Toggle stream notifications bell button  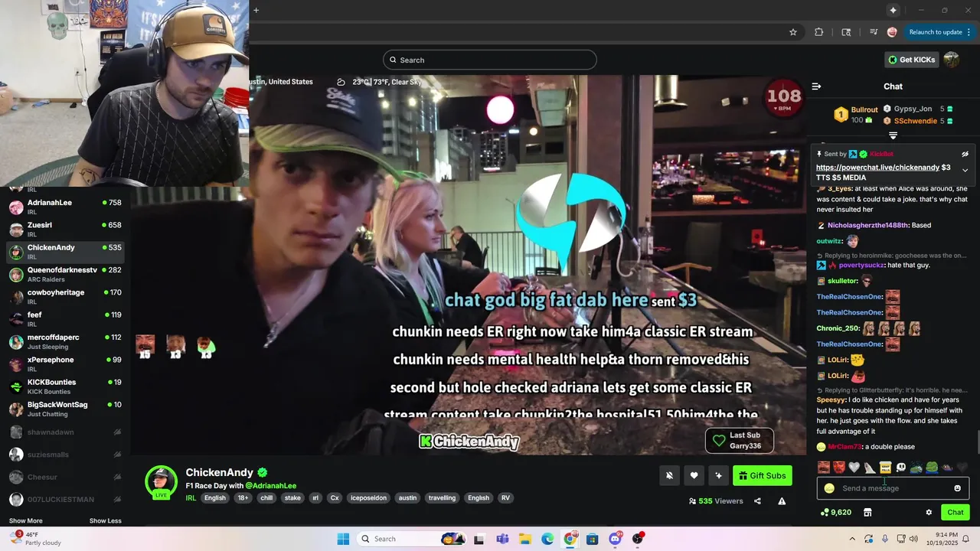(669, 475)
